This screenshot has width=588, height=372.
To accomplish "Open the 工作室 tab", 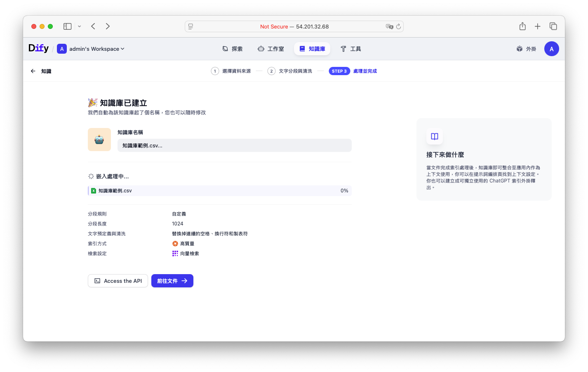I will pyautogui.click(x=271, y=49).
